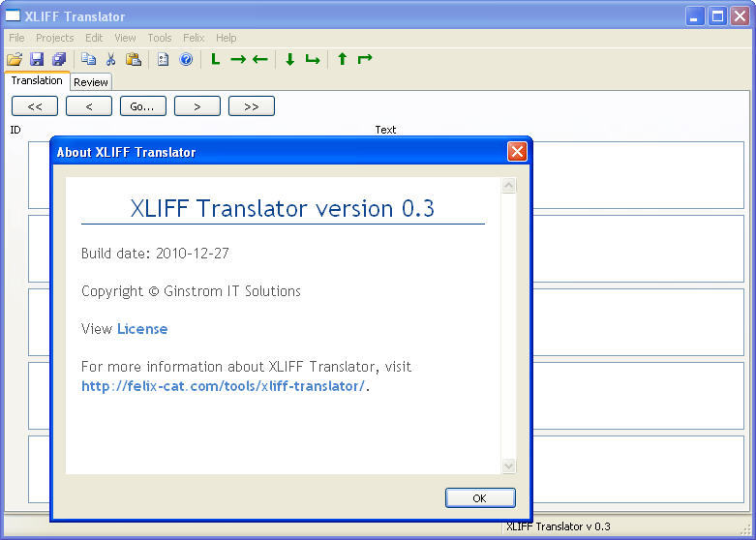Click the Cut scissors icon
The image size is (756, 540).
point(111,59)
